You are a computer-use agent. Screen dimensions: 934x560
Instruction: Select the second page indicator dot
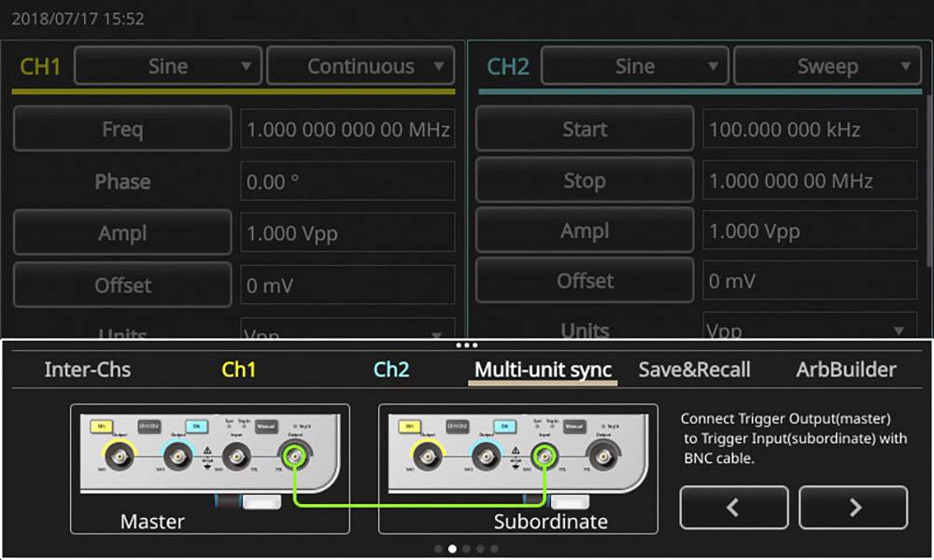(451, 549)
